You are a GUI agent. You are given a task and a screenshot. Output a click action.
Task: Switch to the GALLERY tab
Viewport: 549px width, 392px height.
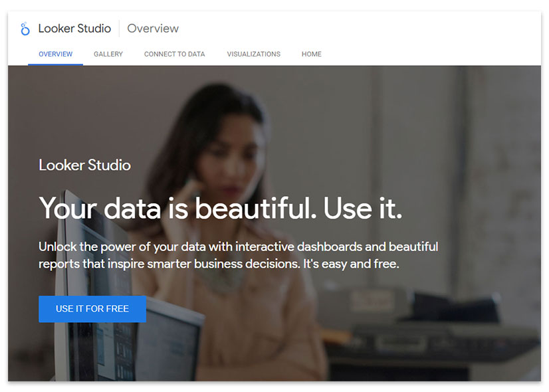108,54
